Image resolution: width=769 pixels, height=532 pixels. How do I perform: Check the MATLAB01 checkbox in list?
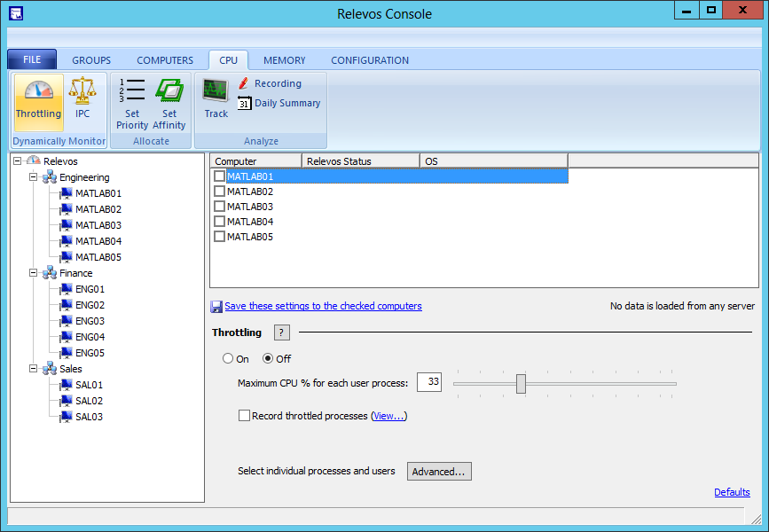point(220,176)
